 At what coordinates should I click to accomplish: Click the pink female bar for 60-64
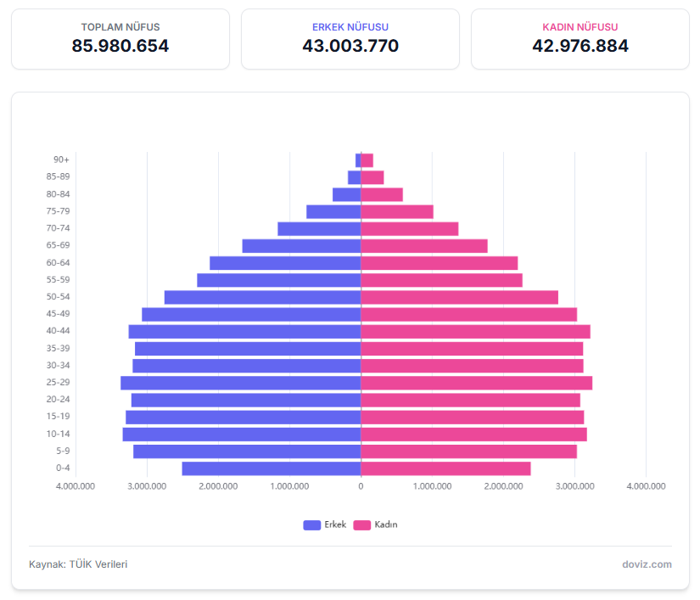tap(439, 263)
